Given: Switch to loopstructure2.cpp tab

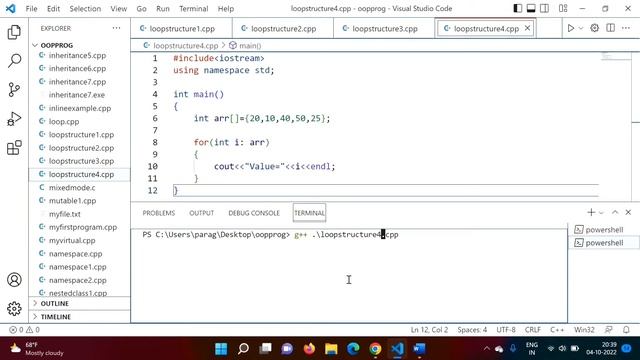Looking at the screenshot, I should [x=283, y=28].
